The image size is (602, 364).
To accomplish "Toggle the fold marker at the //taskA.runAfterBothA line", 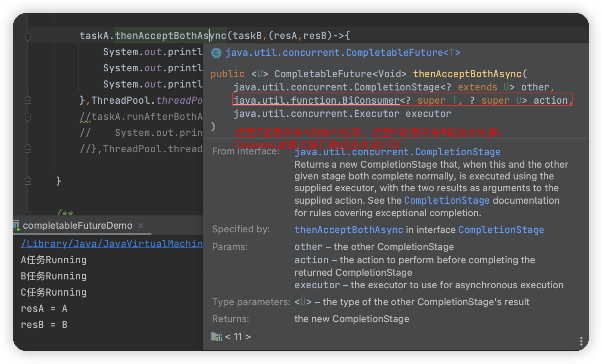I will click(28, 117).
